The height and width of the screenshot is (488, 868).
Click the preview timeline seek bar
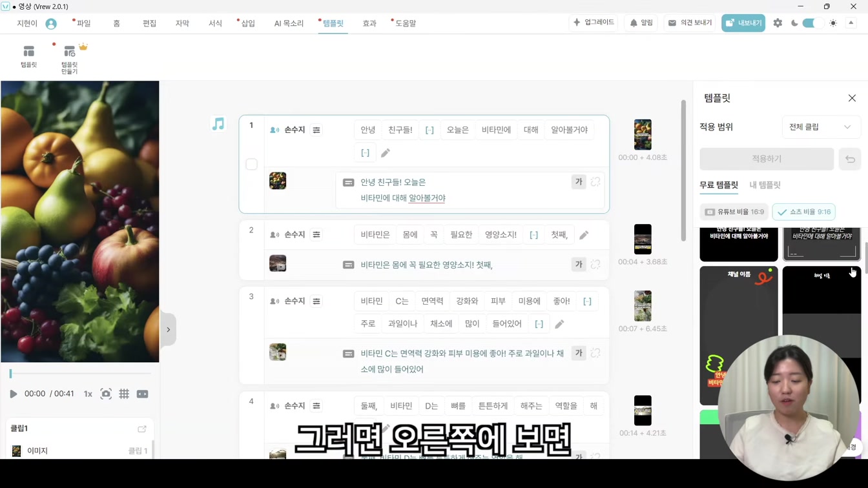[x=80, y=374]
